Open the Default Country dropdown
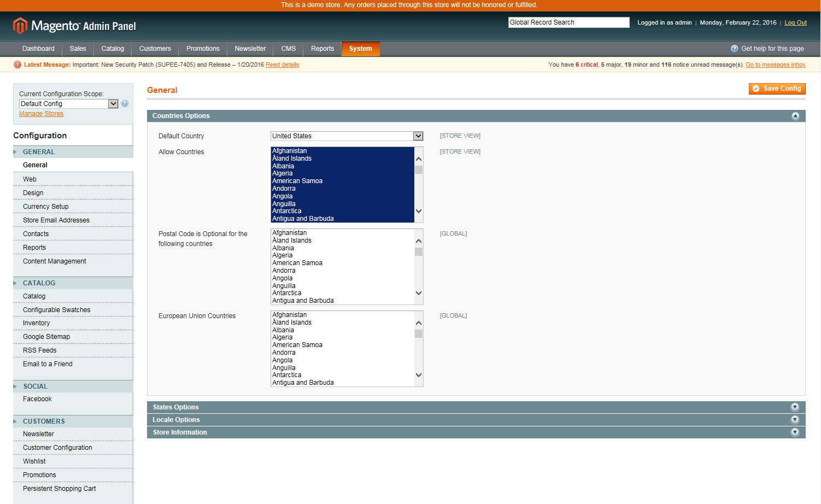The height and width of the screenshot is (504, 821). [347, 136]
